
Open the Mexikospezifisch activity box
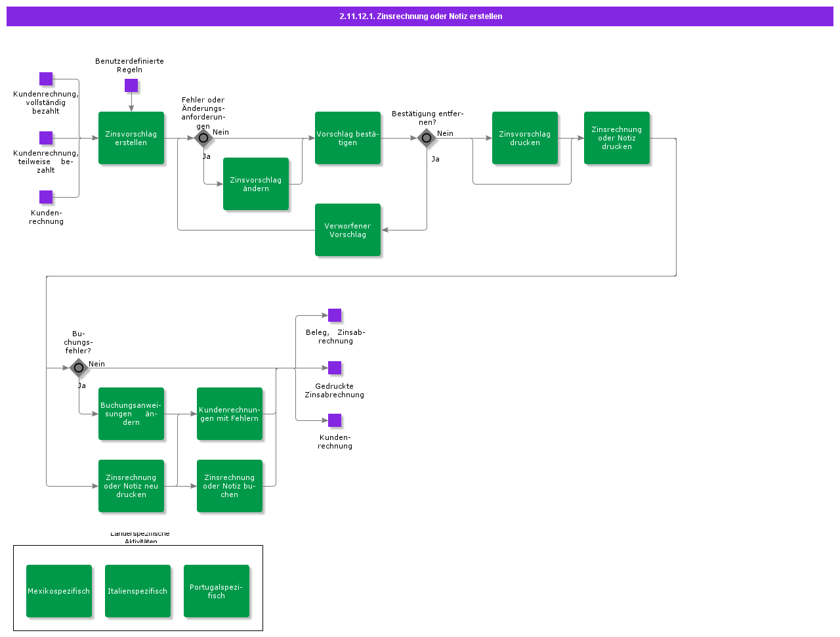coord(59,591)
